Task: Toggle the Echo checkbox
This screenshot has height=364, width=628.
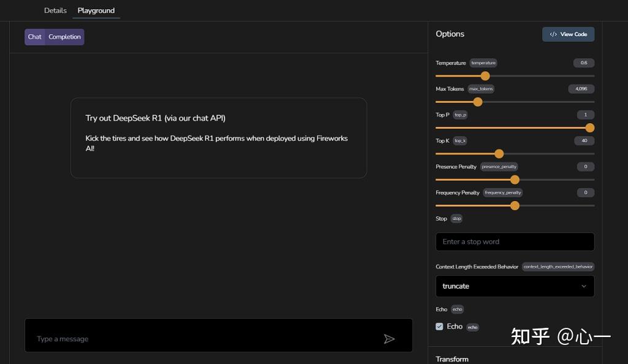Action: tap(439, 327)
